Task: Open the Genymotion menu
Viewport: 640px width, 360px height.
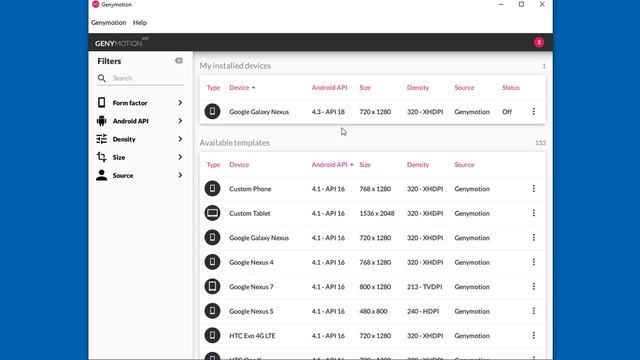Action: tap(109, 22)
